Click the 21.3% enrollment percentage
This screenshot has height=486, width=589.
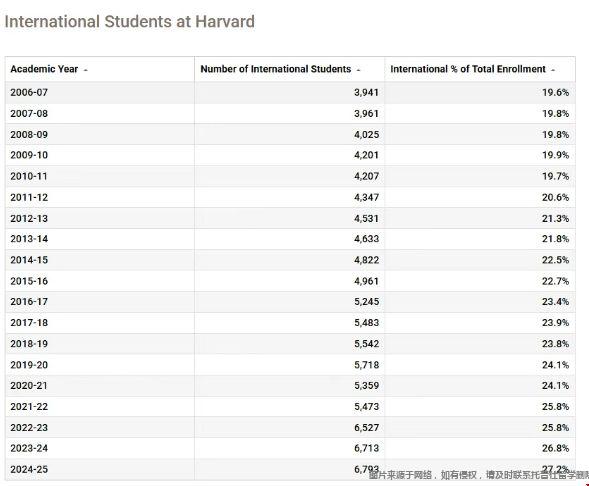coord(555,218)
